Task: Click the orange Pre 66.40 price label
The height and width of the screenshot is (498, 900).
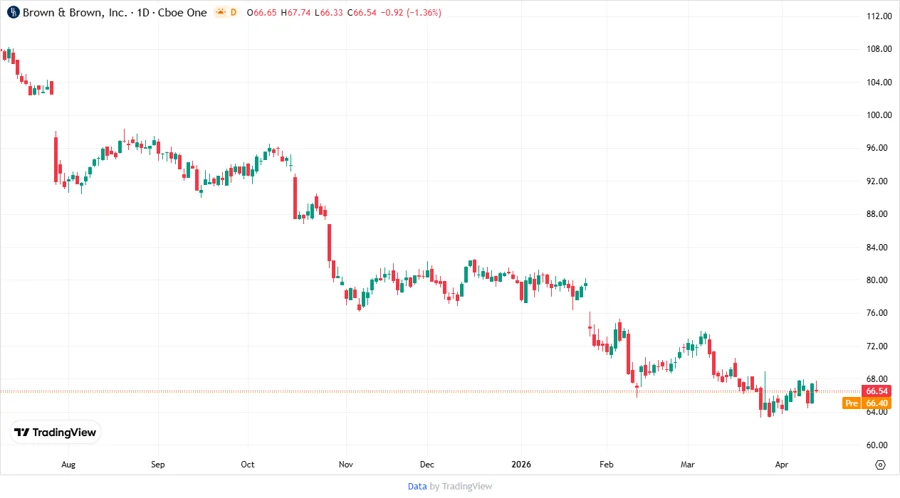Action: pyautogui.click(x=867, y=403)
